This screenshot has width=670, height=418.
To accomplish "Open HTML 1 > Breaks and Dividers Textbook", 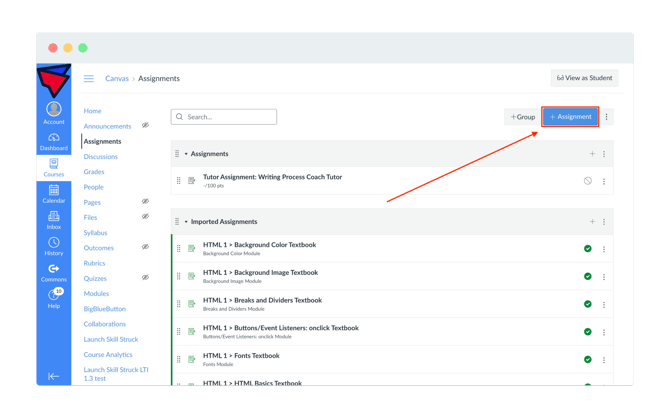I will click(262, 300).
